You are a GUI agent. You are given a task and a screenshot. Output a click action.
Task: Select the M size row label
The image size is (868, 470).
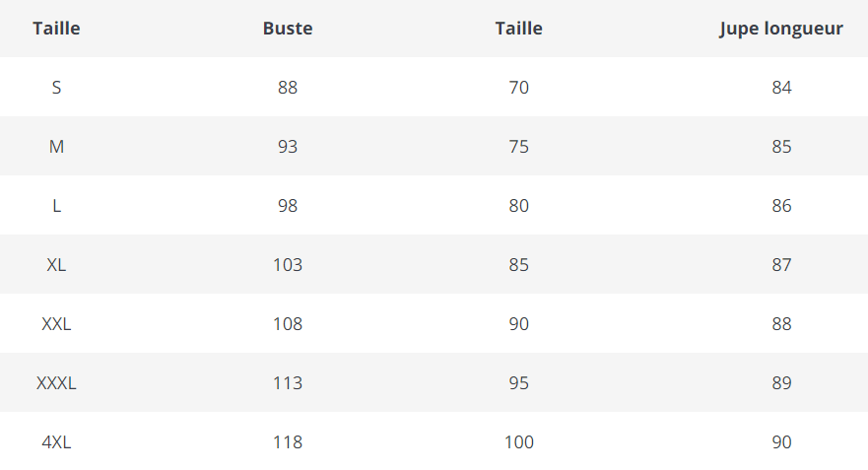[x=56, y=147]
